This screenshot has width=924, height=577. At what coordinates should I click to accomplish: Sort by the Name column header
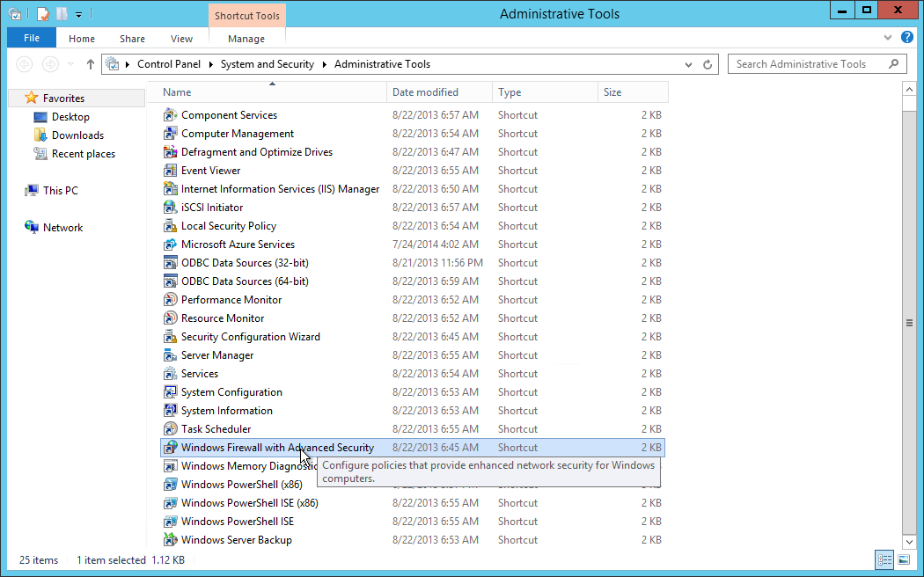tap(268, 92)
